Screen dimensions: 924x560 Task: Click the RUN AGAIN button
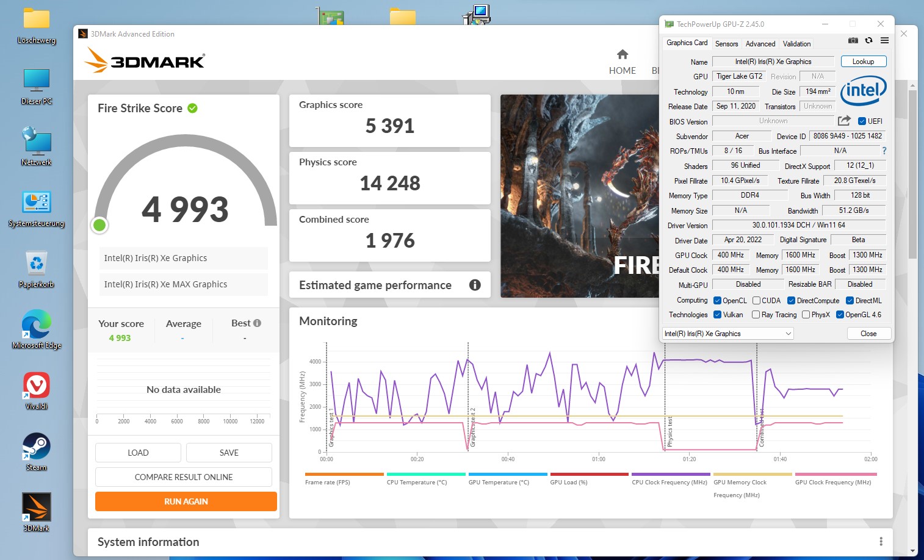[x=186, y=501]
